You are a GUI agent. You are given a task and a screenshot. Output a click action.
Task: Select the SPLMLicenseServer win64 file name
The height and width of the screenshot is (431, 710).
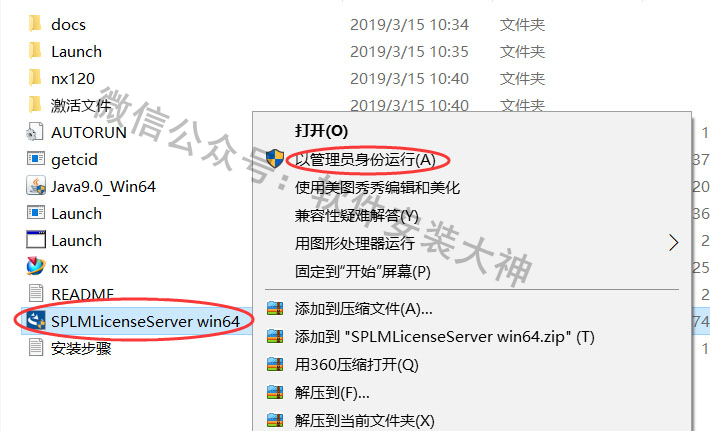click(x=145, y=321)
